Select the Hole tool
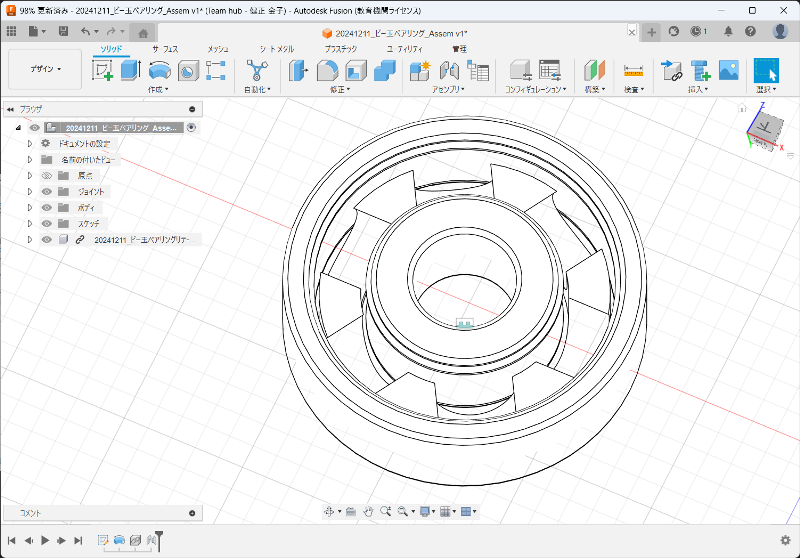 click(188, 70)
